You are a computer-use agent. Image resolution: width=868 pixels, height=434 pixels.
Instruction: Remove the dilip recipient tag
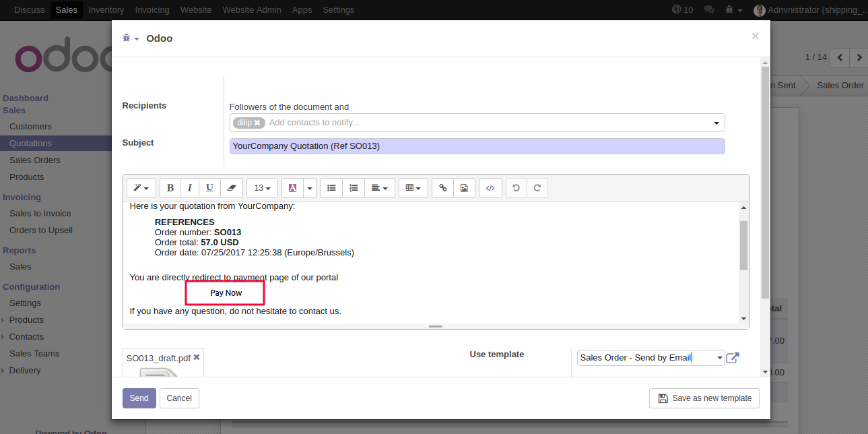pos(257,123)
